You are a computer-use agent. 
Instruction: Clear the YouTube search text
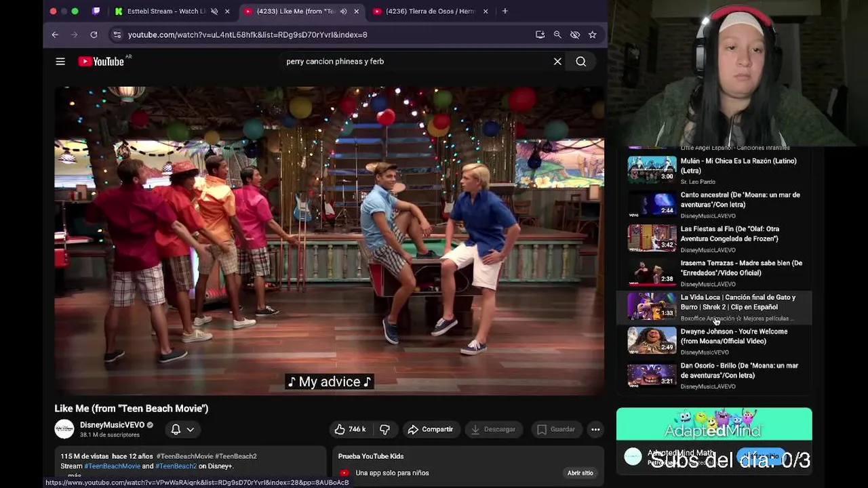(557, 62)
